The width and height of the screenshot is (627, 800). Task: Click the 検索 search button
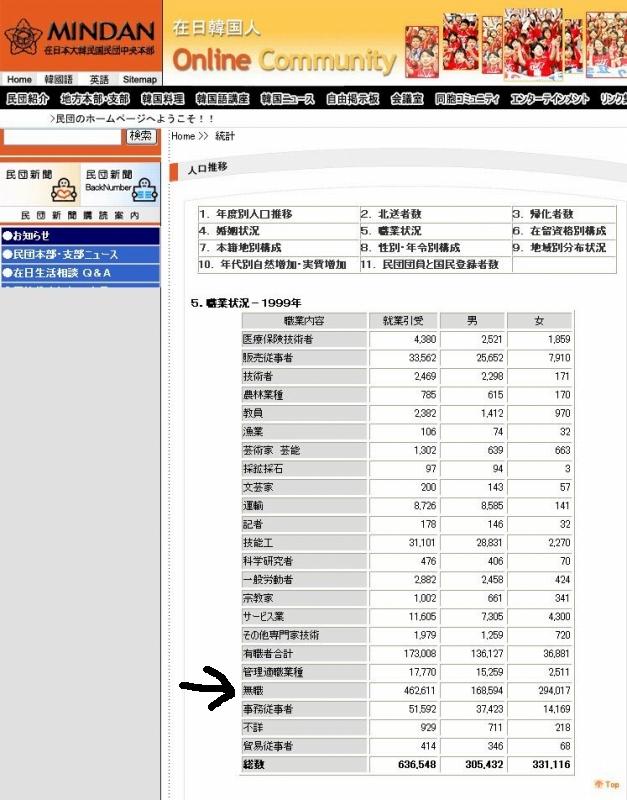point(140,136)
